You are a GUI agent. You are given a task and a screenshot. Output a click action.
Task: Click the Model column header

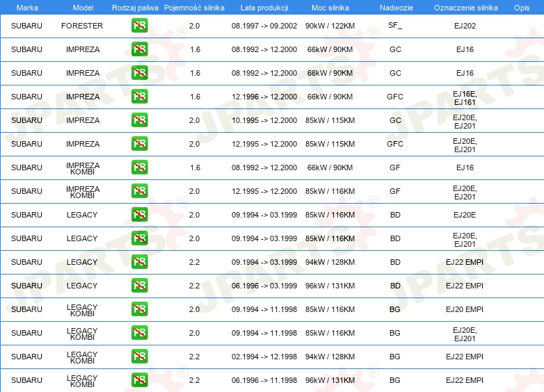83,8
